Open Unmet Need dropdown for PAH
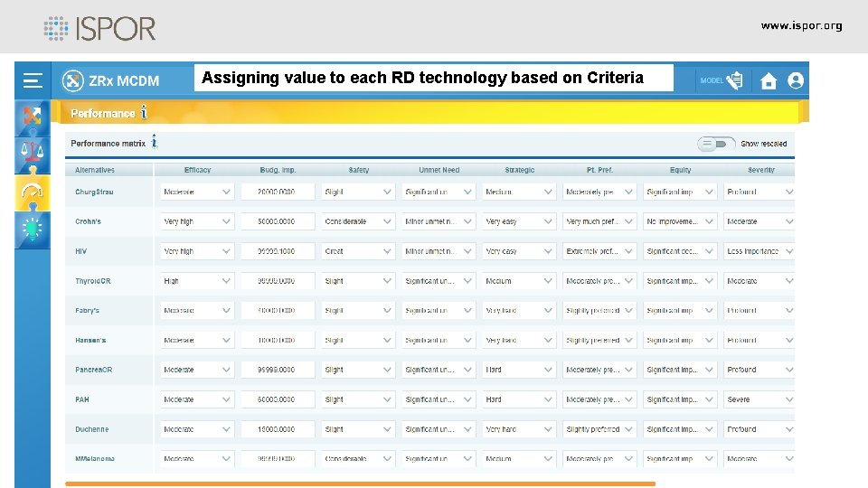The width and height of the screenshot is (868, 488). pyautogui.click(x=438, y=399)
